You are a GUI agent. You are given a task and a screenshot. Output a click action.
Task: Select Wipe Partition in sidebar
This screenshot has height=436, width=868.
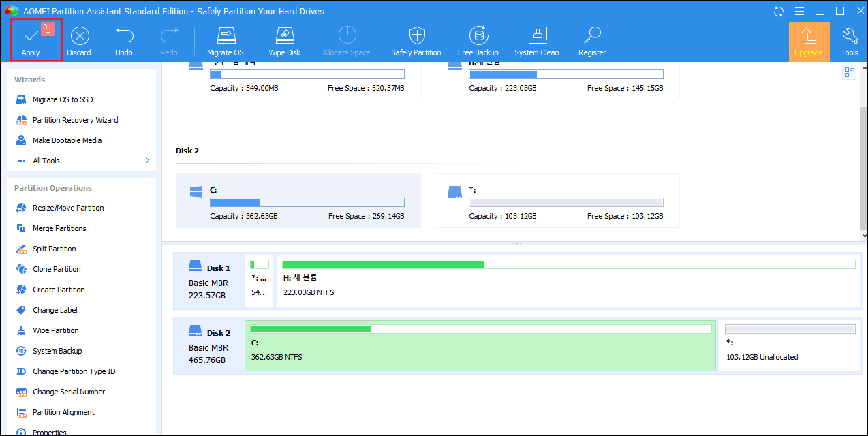pos(47,330)
